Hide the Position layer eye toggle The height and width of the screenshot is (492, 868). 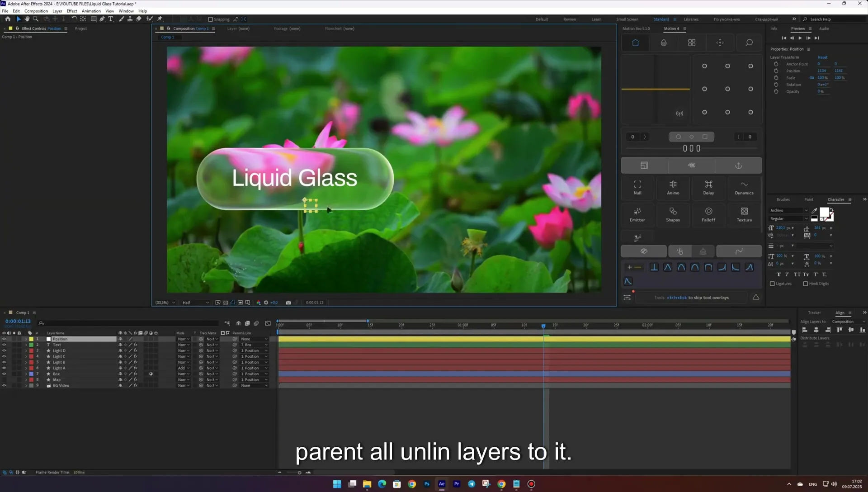point(4,339)
